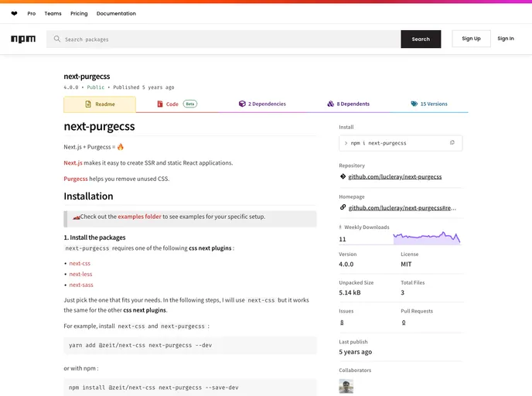Open the truncated homepage github link
The image size is (532, 396).
(402, 208)
